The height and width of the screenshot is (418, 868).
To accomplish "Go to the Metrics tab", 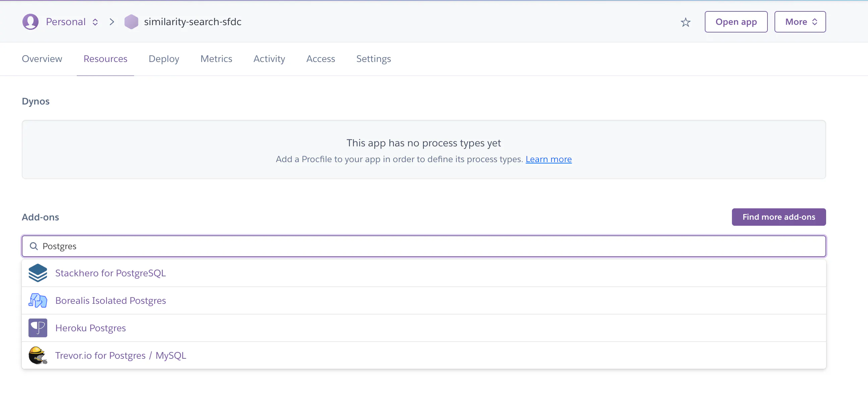I will (216, 59).
